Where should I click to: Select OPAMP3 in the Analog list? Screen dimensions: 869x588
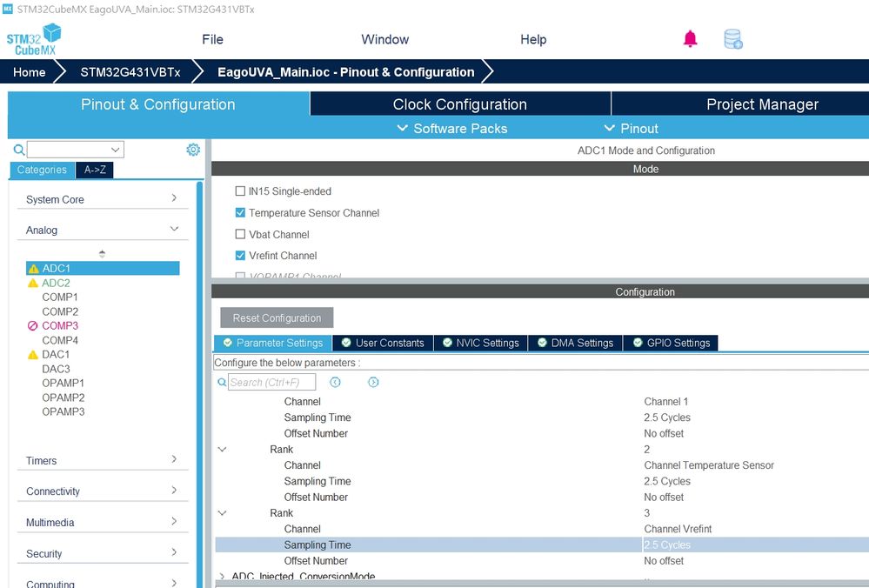tap(64, 411)
